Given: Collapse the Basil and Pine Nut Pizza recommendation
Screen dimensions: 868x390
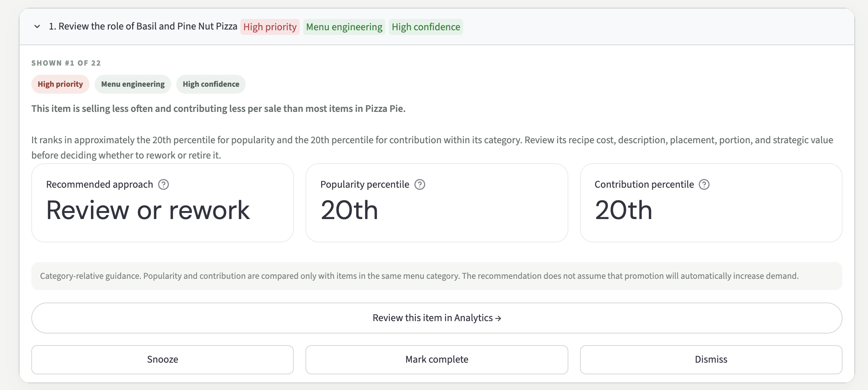Looking at the screenshot, I should tap(37, 26).
